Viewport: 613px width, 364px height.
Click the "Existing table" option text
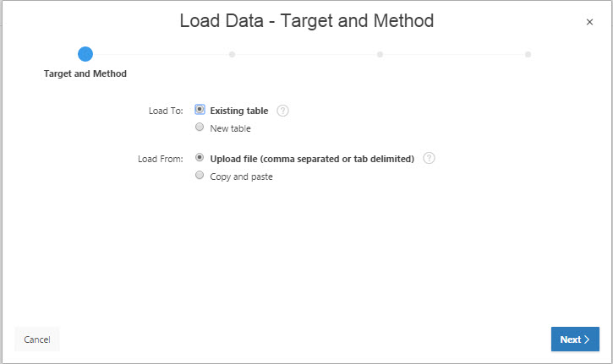238,111
